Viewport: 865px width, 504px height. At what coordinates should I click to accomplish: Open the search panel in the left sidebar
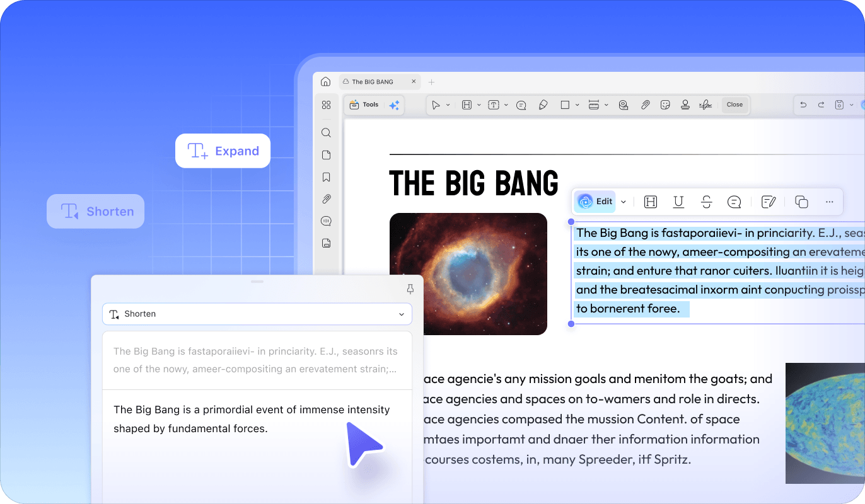pyautogui.click(x=326, y=133)
